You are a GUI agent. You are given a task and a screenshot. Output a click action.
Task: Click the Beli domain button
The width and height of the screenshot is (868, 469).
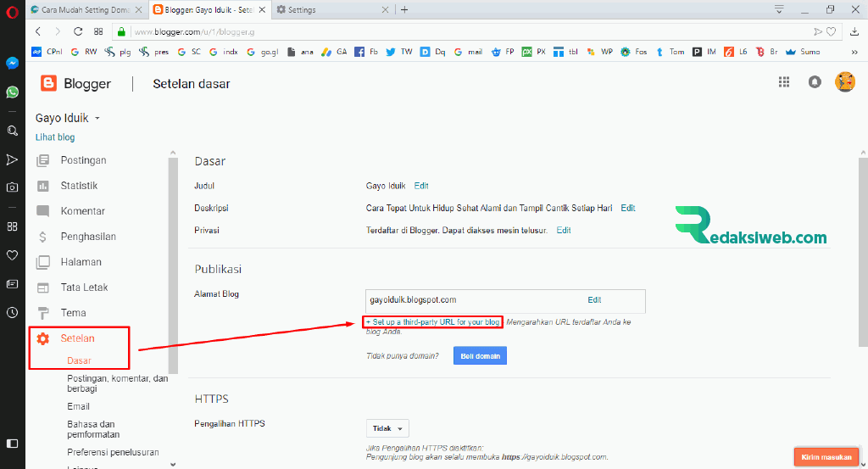point(480,356)
